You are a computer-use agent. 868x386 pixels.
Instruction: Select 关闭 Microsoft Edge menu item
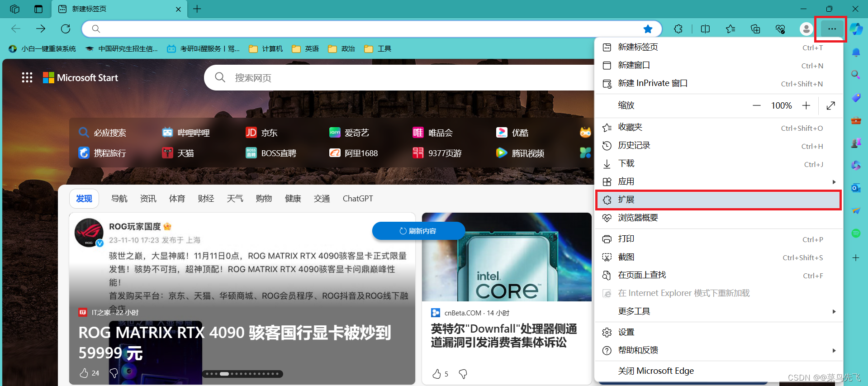719,371
